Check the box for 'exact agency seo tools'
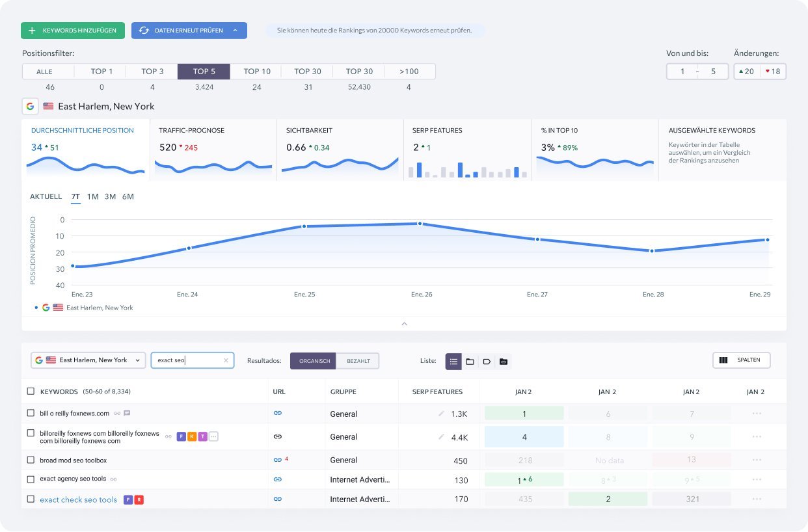The image size is (808, 532). point(31,479)
